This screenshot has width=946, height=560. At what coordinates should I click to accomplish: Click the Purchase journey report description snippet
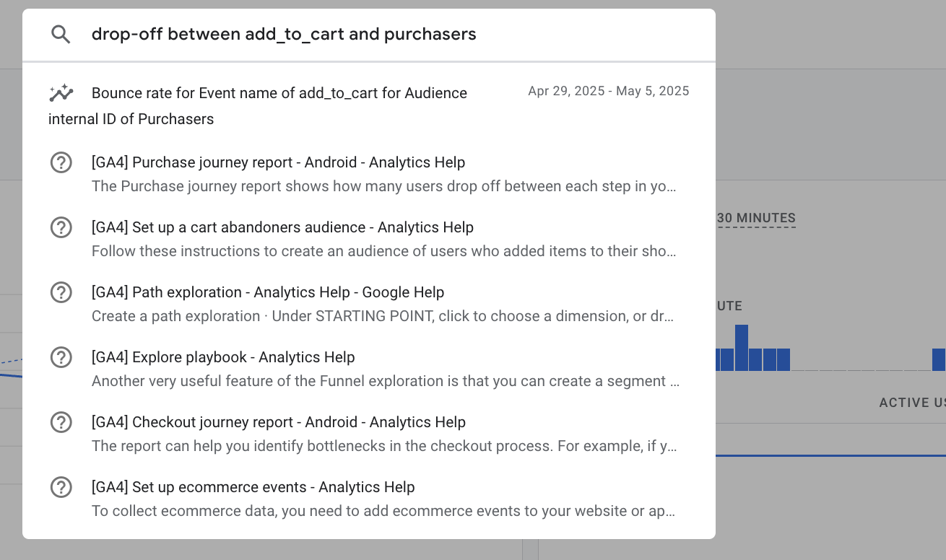[x=384, y=186]
